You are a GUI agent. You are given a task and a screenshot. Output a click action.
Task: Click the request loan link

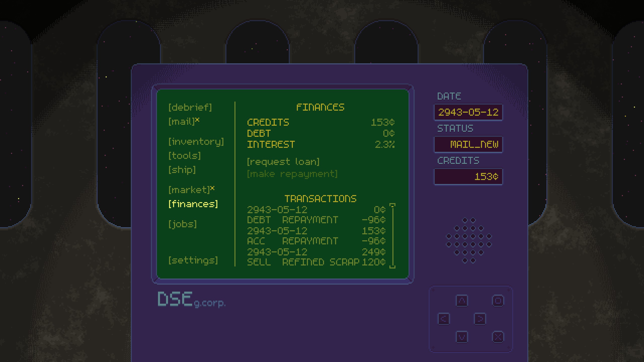283,162
